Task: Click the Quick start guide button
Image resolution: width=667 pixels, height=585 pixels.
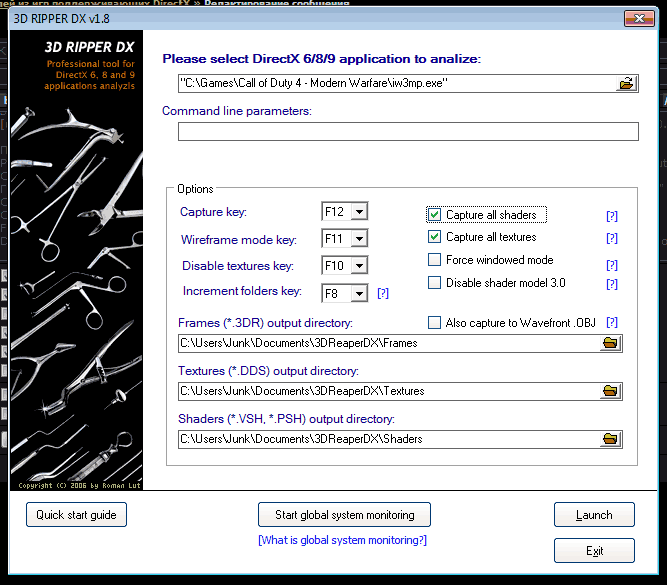Action: 77,515
